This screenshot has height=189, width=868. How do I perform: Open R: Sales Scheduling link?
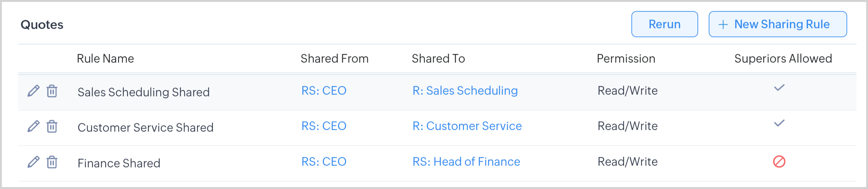(x=465, y=91)
